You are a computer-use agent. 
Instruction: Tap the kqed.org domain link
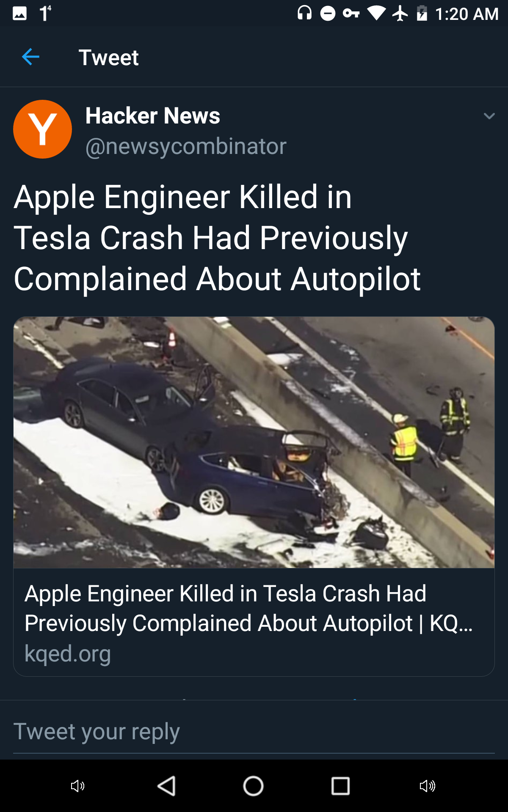(x=68, y=653)
